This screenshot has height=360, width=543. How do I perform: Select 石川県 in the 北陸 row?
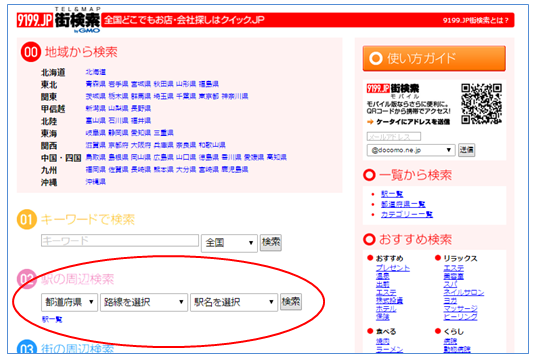(118, 120)
